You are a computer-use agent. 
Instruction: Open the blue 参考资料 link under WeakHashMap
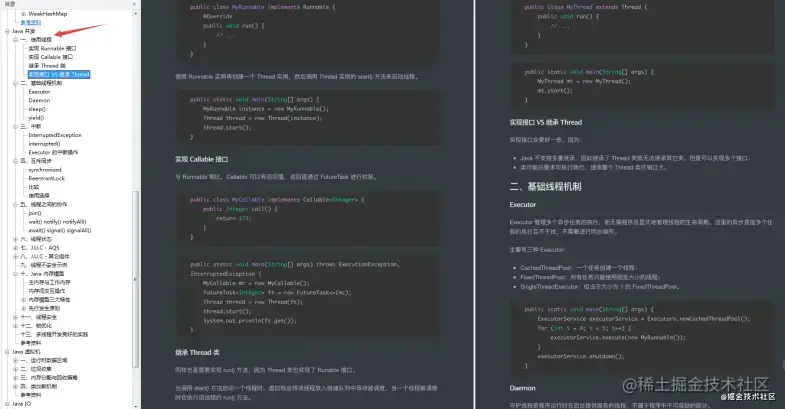pyautogui.click(x=31, y=23)
